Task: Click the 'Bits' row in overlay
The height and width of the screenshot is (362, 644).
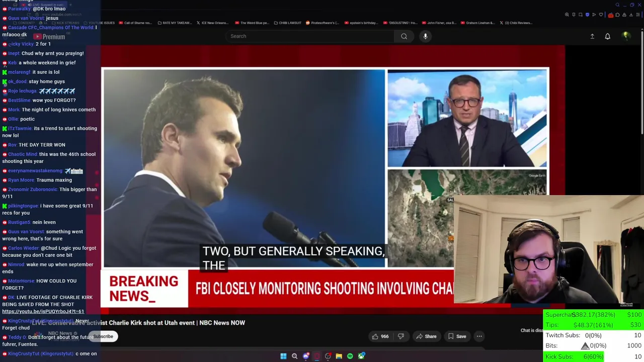Action: coord(594,346)
